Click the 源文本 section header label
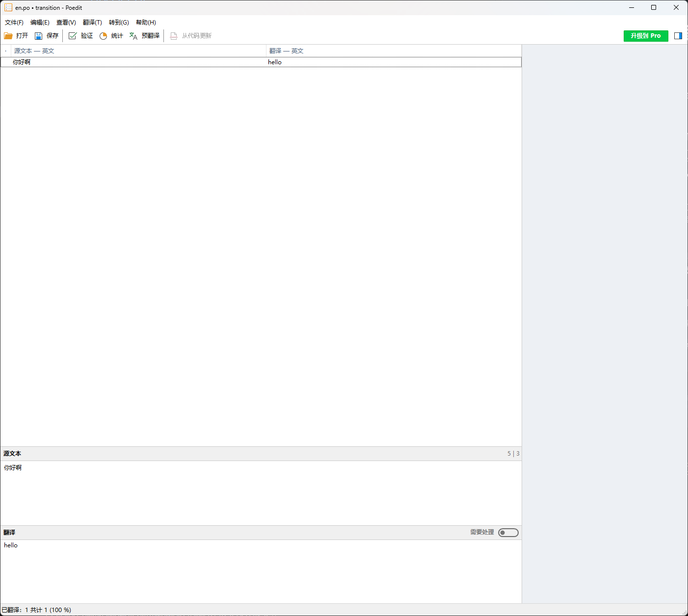The width and height of the screenshot is (688, 616). 12,454
